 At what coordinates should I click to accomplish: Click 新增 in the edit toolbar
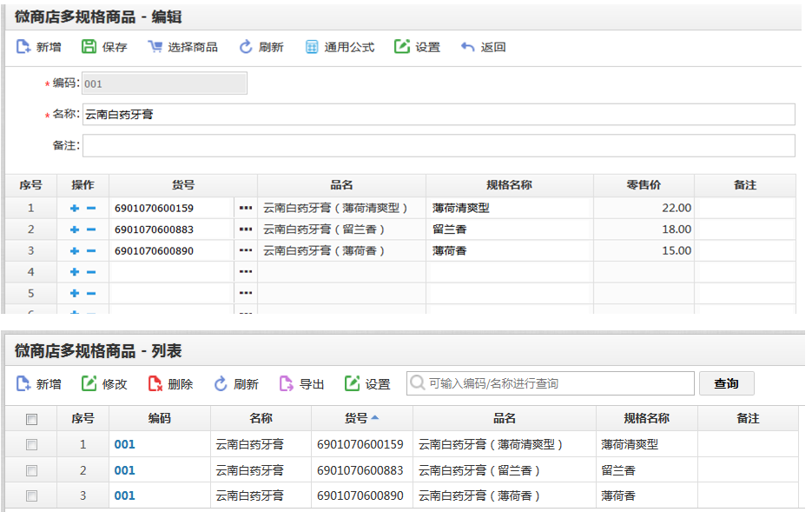39,47
